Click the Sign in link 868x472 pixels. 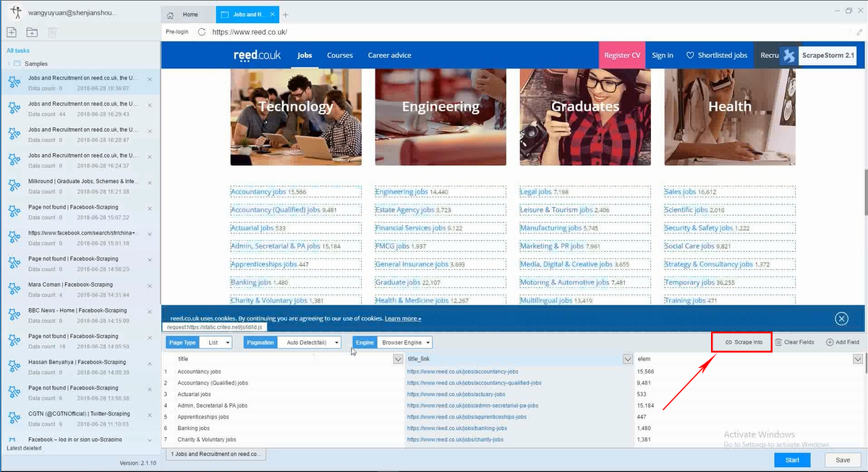[x=663, y=55]
